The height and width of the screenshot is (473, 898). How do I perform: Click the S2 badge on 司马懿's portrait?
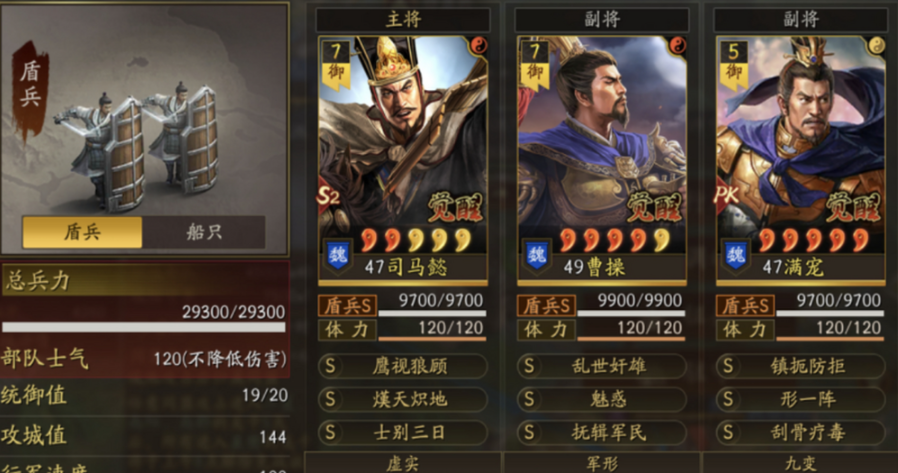pos(329,198)
